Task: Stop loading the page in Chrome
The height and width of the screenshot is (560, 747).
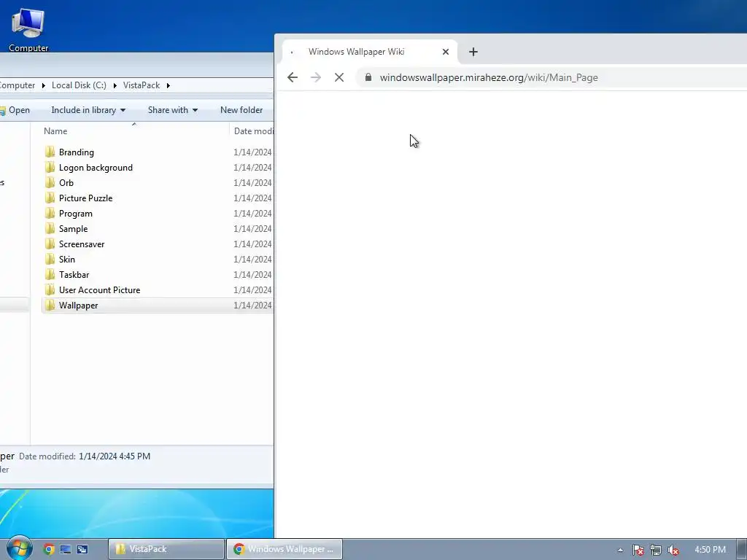Action: click(339, 77)
